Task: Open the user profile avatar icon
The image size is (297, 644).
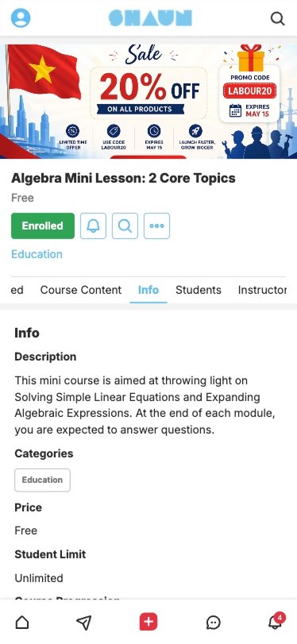Action: point(21,17)
